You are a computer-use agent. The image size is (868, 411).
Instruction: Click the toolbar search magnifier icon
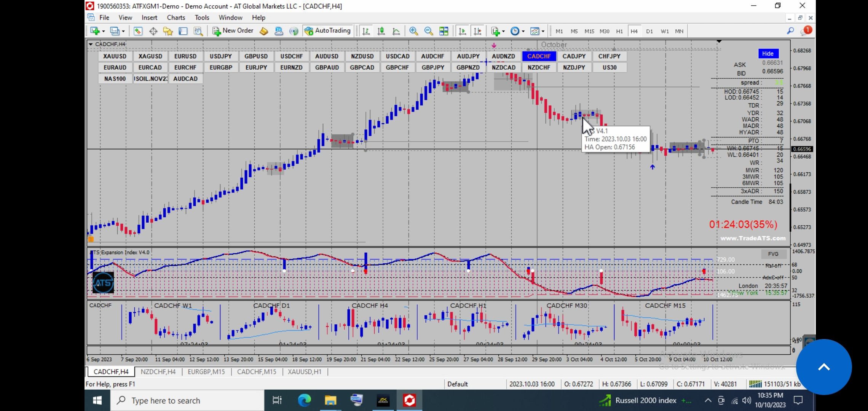[790, 31]
